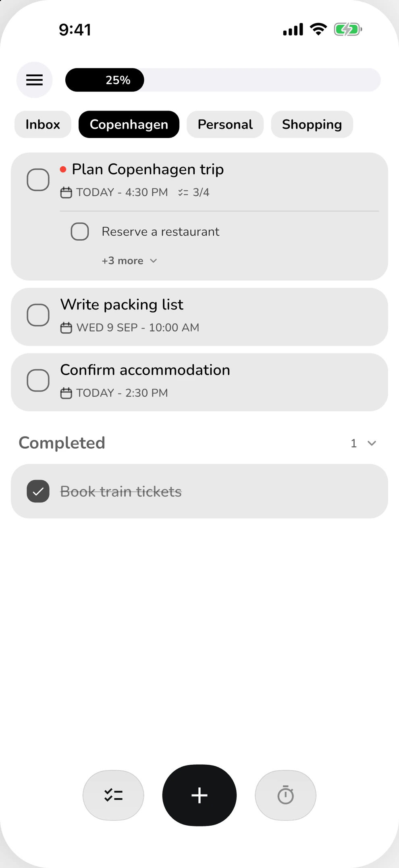Image resolution: width=399 pixels, height=868 pixels.
Task: Uncheck the Book train tickets task
Action: [x=38, y=491]
